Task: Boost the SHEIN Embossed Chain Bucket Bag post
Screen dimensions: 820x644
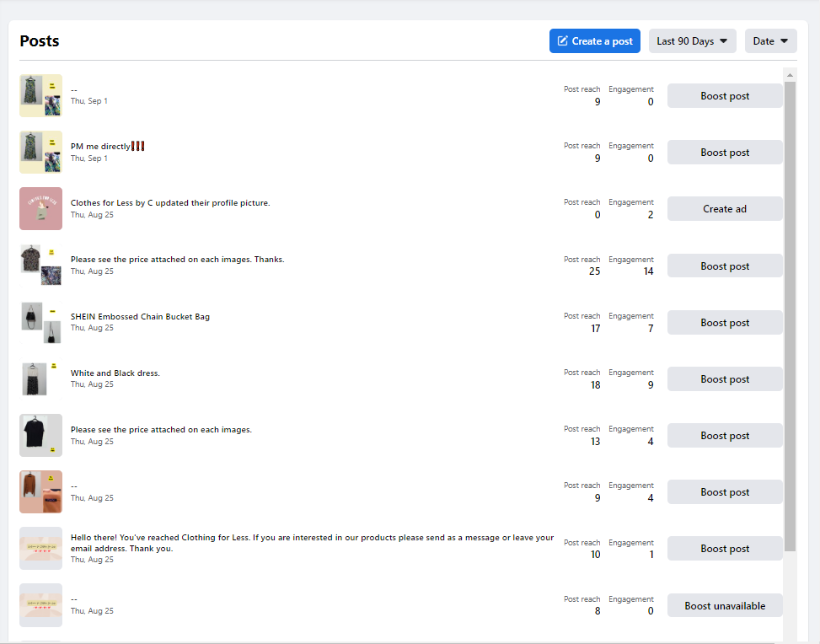Action: (x=725, y=323)
